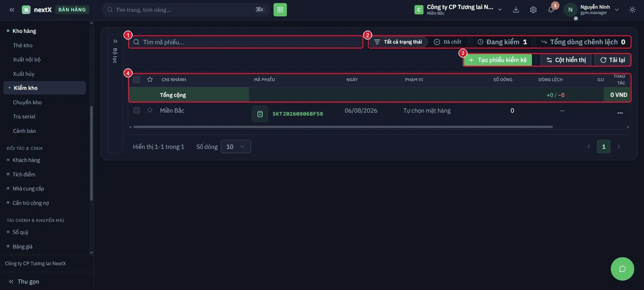Image resolution: width=644 pixels, height=290 pixels.
Task: Open notifications bell icon
Action: 551,9
